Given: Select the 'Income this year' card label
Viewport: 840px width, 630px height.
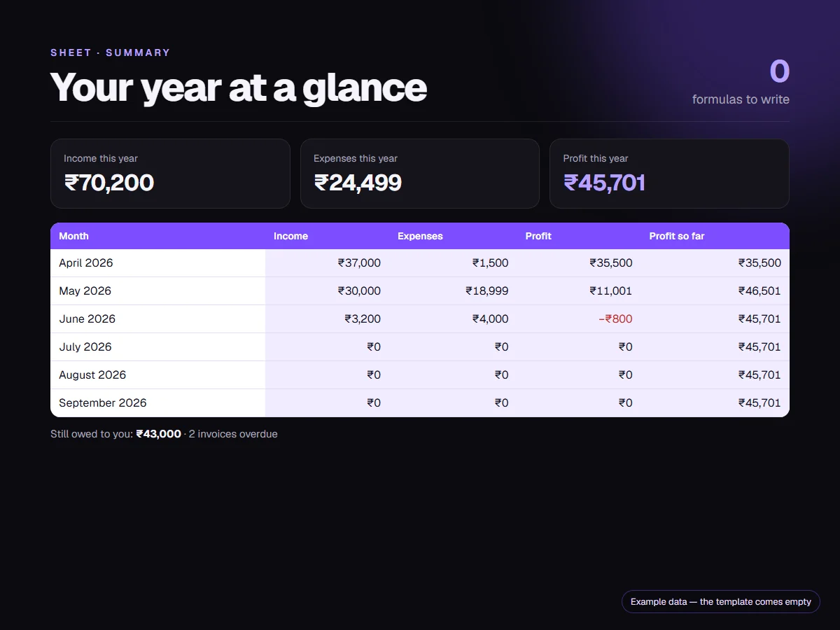Looking at the screenshot, I should pyautogui.click(x=101, y=158).
